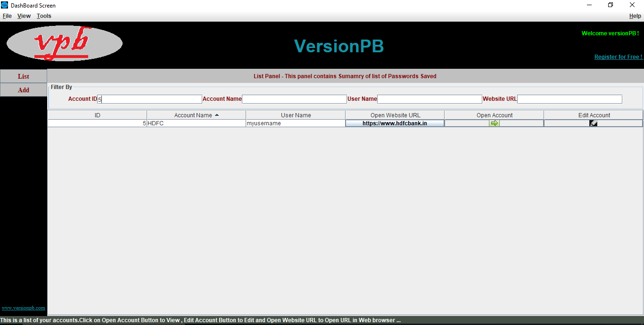Switch to the List panel tab
Viewport: 644px width, 325px height.
point(24,76)
